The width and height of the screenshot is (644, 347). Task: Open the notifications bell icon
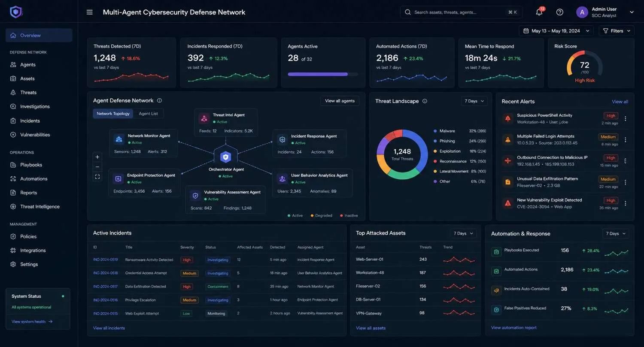[539, 12]
